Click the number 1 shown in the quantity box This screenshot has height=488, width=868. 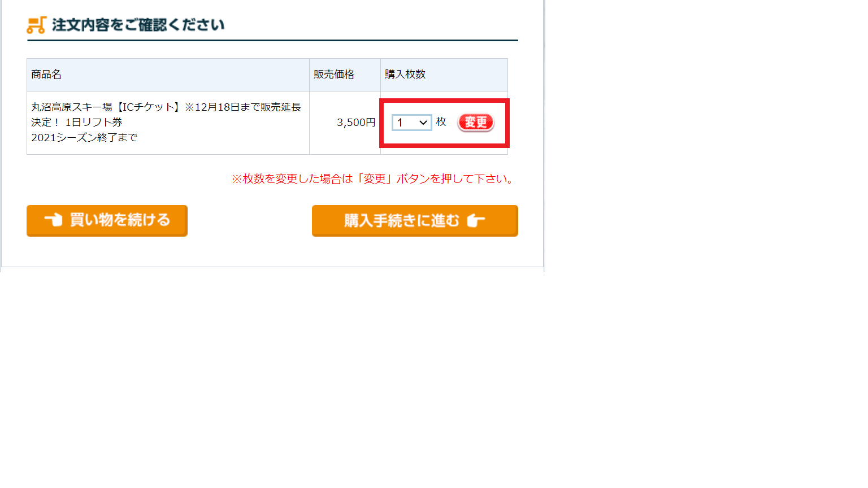[x=400, y=123]
